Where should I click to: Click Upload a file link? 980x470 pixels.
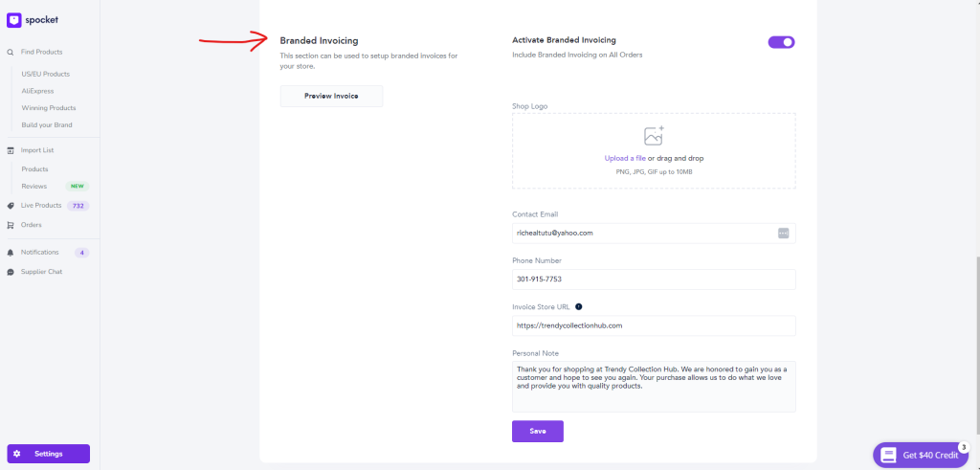click(625, 159)
